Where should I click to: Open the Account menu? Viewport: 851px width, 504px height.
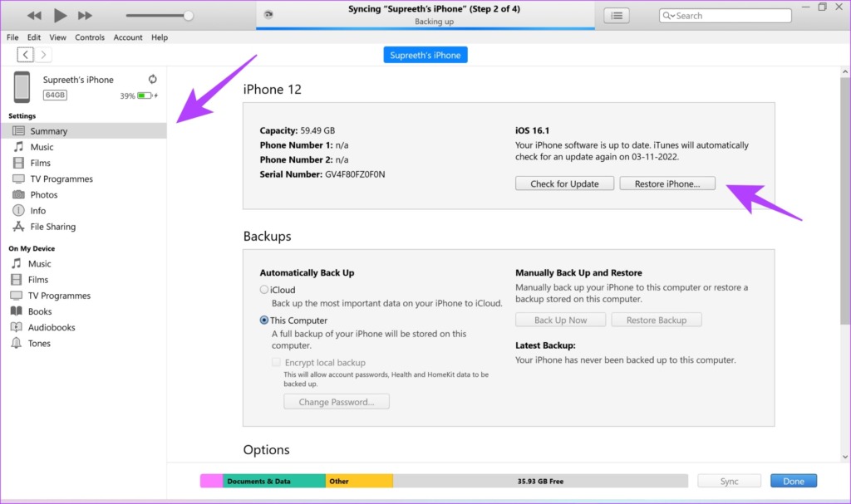(x=128, y=37)
